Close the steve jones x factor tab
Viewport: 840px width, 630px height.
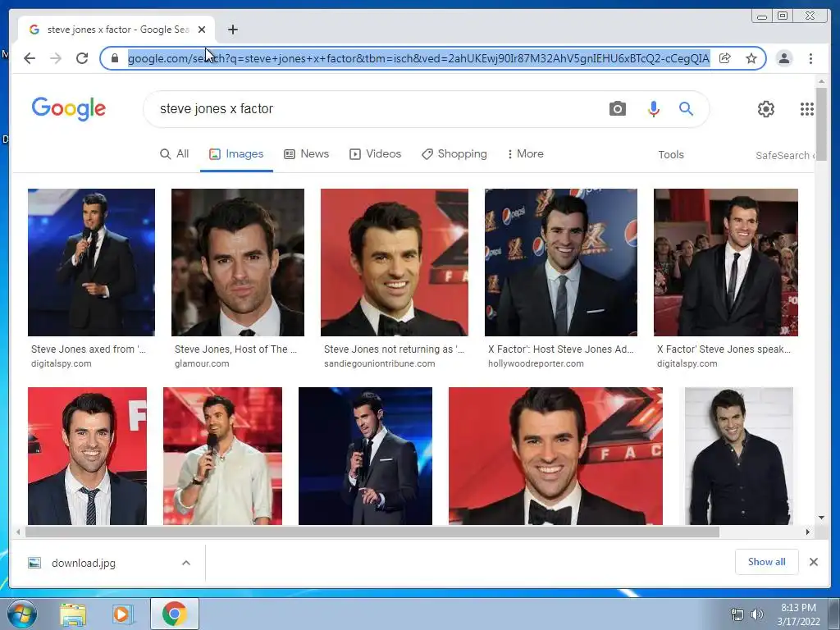[x=202, y=30]
